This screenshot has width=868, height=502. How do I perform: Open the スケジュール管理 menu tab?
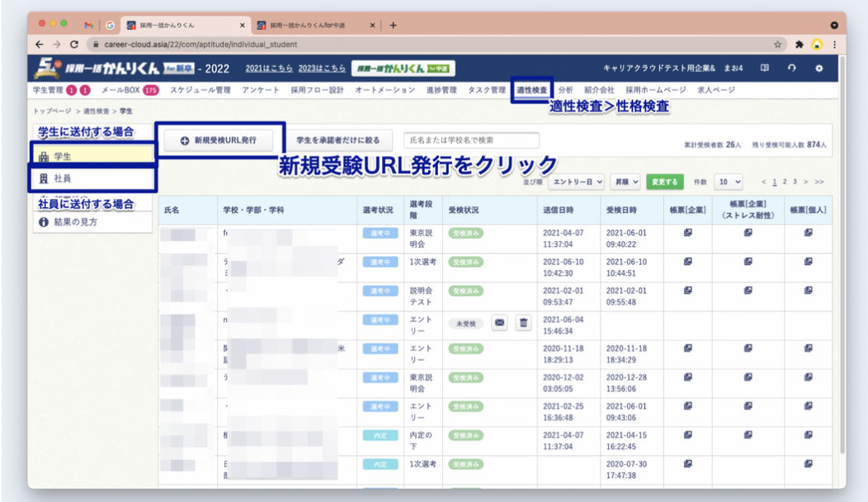200,89
